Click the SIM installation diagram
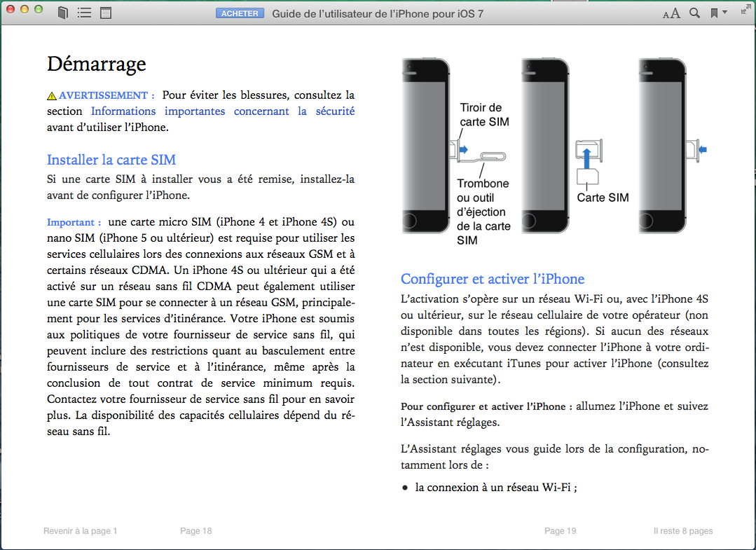The height and width of the screenshot is (550, 756). tap(554, 151)
